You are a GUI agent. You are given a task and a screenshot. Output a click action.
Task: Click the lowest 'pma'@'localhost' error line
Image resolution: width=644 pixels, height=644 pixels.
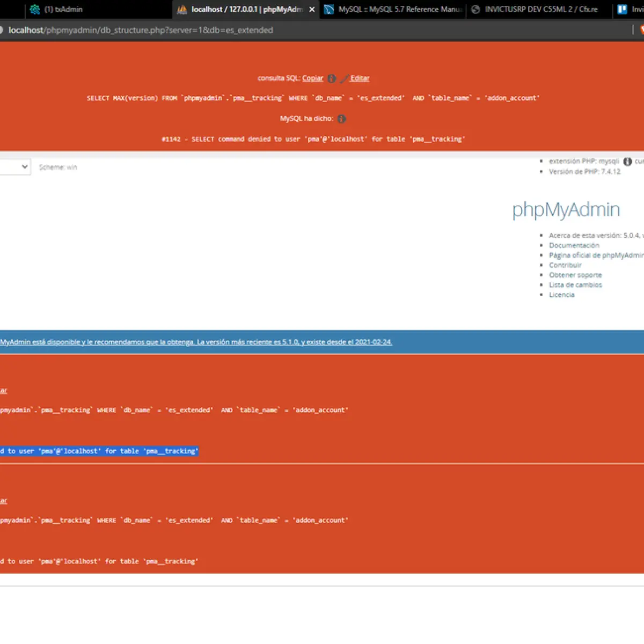[x=99, y=561]
